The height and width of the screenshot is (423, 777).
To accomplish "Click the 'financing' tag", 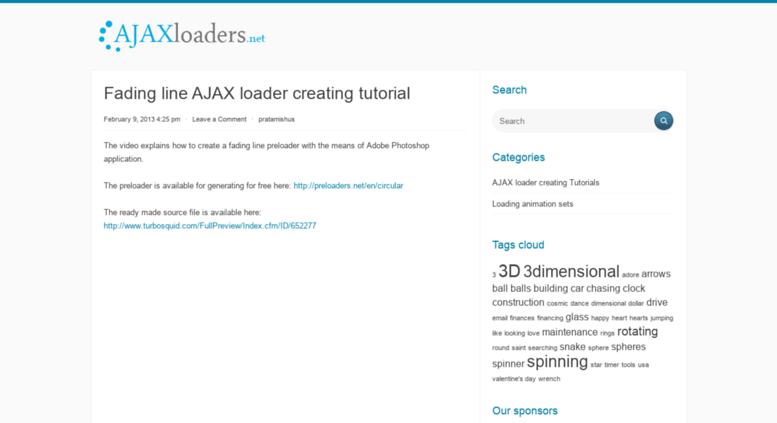I will pos(550,318).
